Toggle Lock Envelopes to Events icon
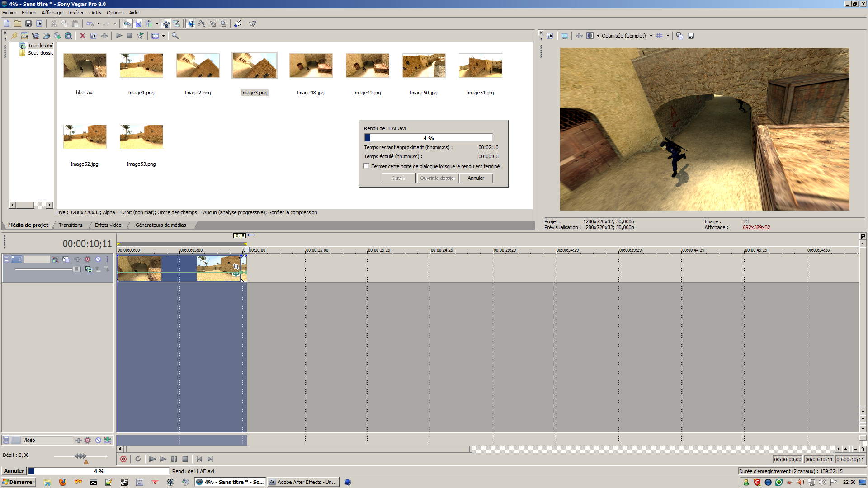Screen dimensions: 868x488 [x=166, y=23]
